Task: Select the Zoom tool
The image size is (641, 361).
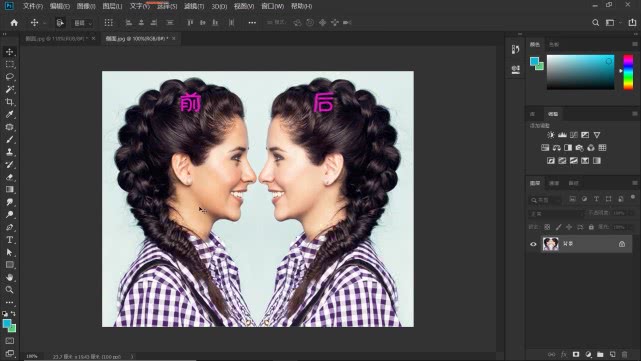Action: pos(9,290)
